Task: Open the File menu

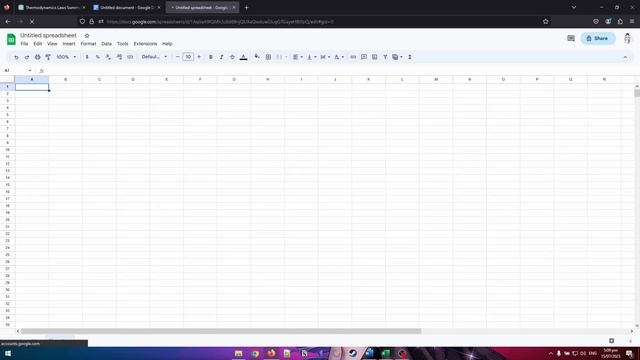Action: click(x=24, y=44)
